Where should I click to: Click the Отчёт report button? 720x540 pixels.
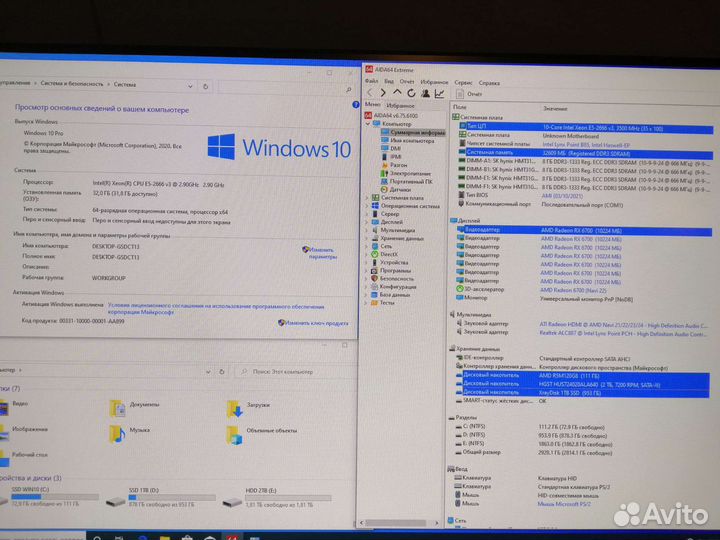[x=469, y=94]
